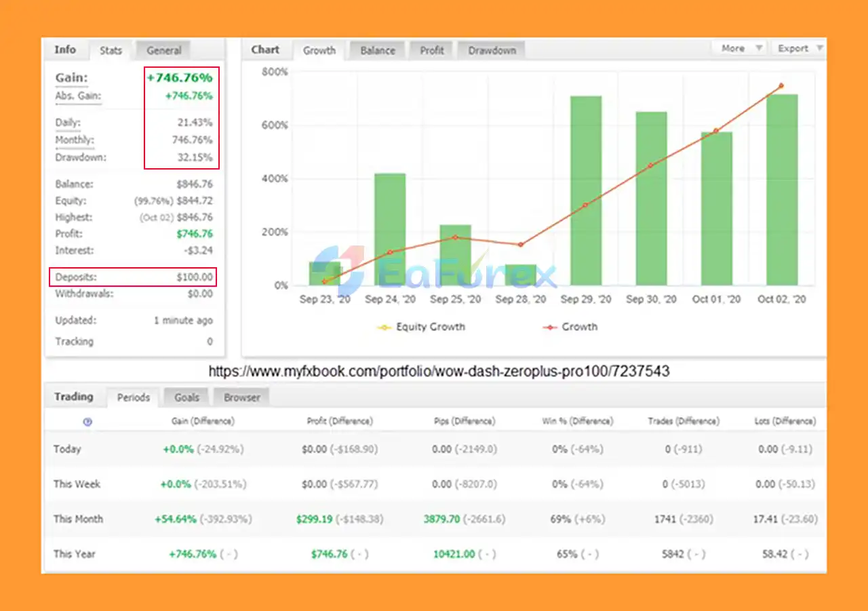This screenshot has height=611, width=868.
Task: Expand the Export dropdown
Action: click(799, 48)
